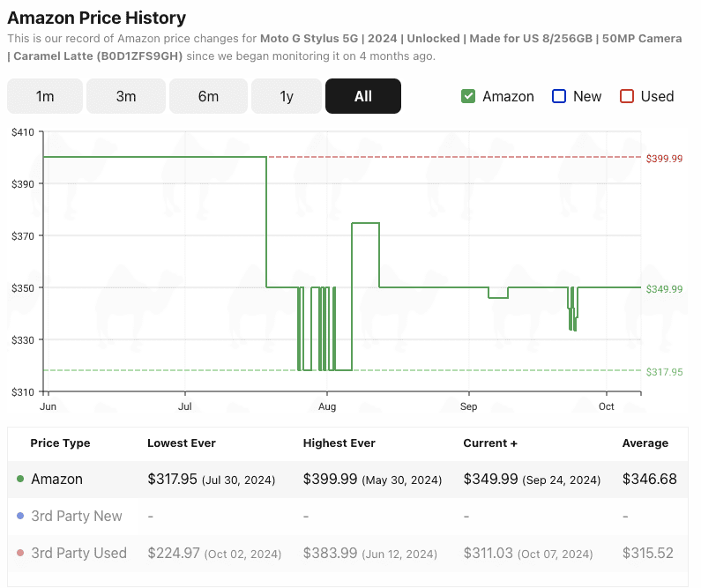This screenshot has height=588, width=701.
Task: Click the All time range button
Action: click(363, 96)
